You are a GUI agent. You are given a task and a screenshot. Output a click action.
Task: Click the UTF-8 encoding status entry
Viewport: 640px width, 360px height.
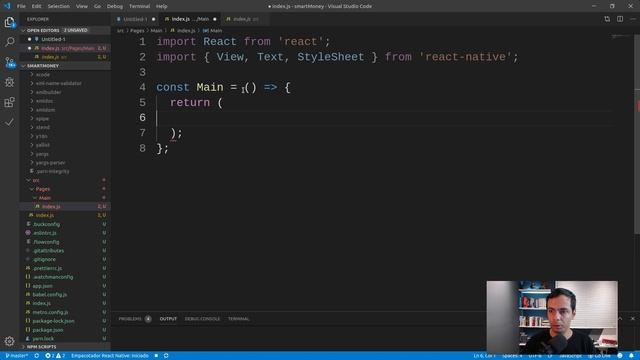[535, 356]
